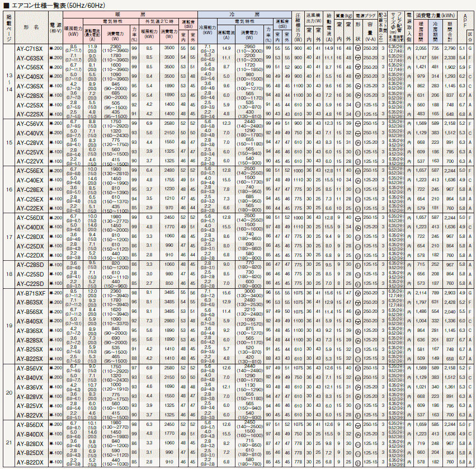Select the model name AY-B71SXF

point(31,293)
